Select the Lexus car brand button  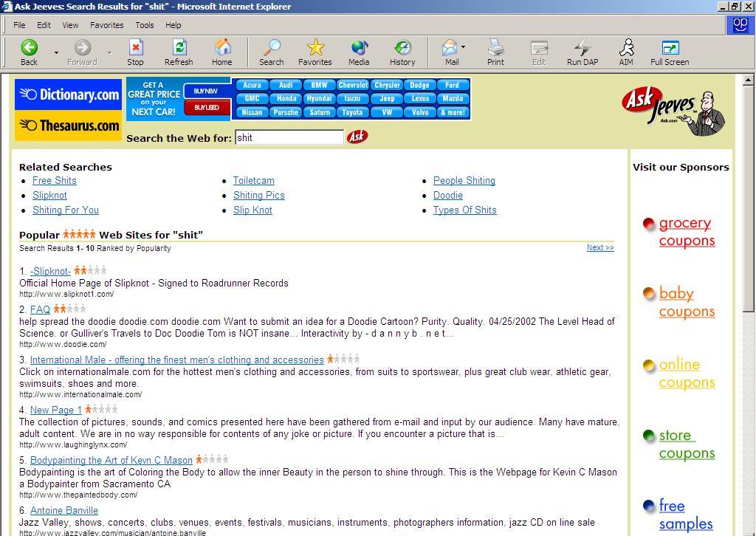[420, 98]
